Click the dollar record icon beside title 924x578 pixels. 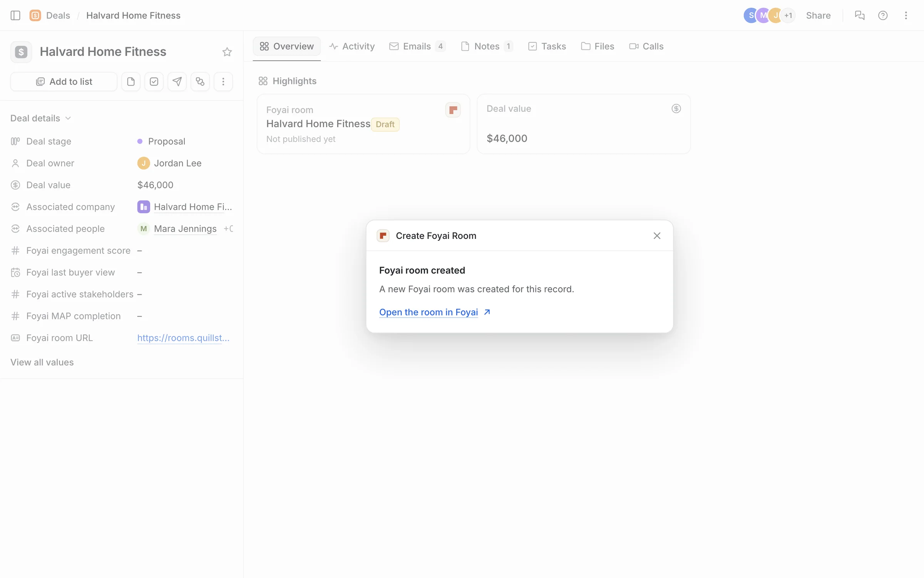(x=21, y=52)
